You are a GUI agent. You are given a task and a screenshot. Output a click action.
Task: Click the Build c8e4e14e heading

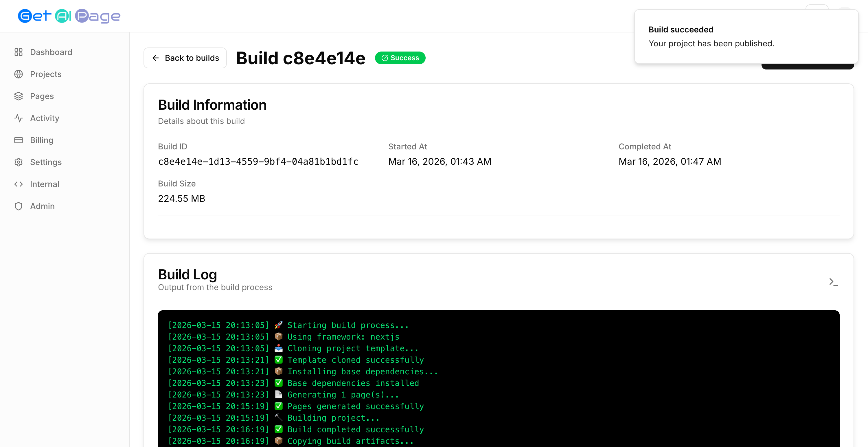coord(300,58)
